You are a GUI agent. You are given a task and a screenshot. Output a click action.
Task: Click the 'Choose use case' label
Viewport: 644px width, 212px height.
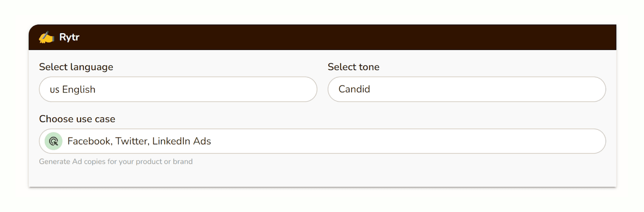(x=77, y=119)
